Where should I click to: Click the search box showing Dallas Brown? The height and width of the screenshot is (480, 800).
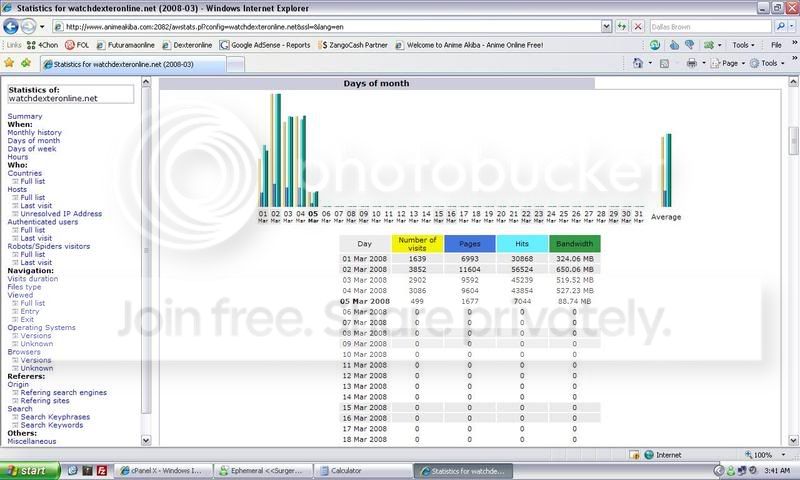tap(710, 27)
